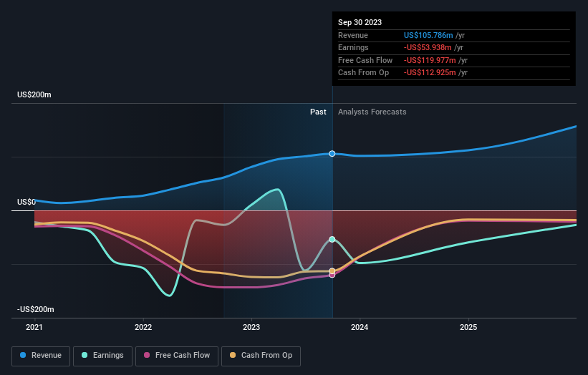Click the pink Free Cash Flow legend dot
Image resolution: width=588 pixels, height=375 pixels.
click(x=147, y=355)
